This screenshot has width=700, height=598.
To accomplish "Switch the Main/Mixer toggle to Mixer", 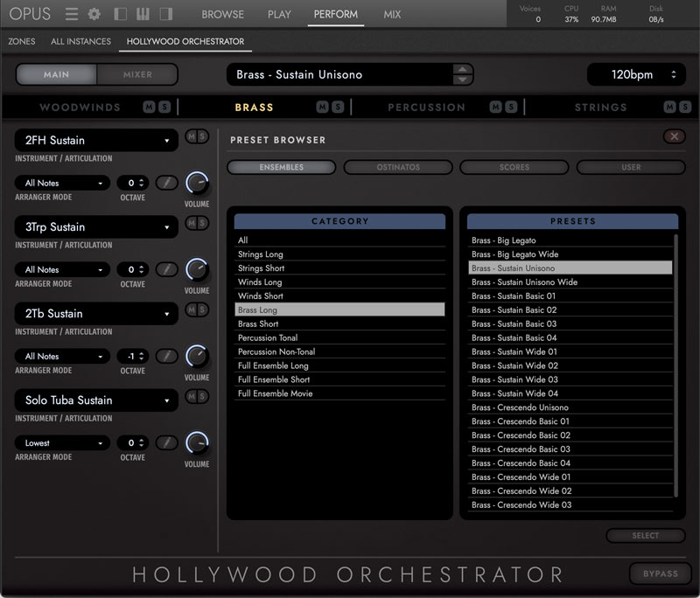I will [137, 74].
